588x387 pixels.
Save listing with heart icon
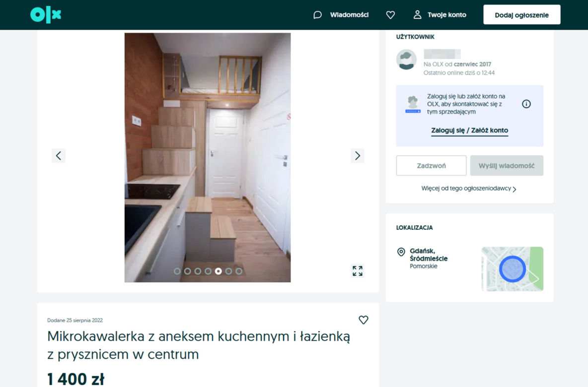click(364, 320)
